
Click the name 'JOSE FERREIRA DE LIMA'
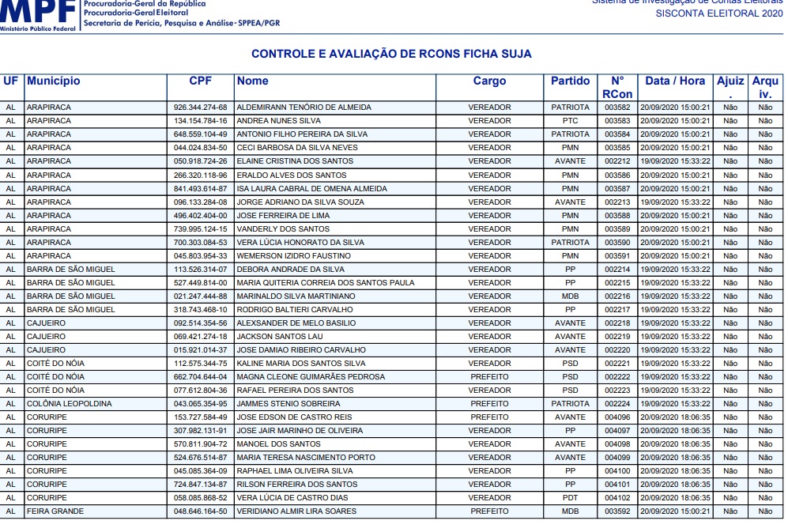click(284, 216)
